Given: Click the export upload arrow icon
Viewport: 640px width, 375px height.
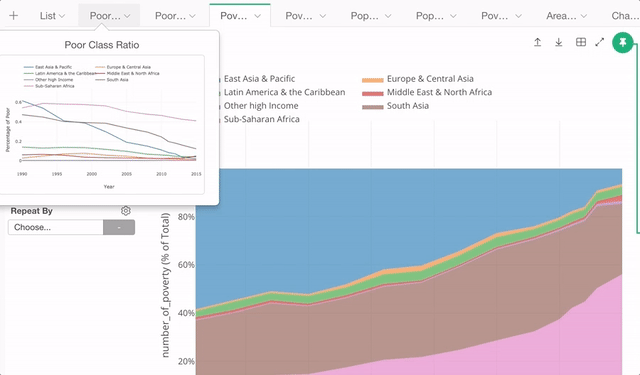Looking at the screenshot, I should point(538,42).
